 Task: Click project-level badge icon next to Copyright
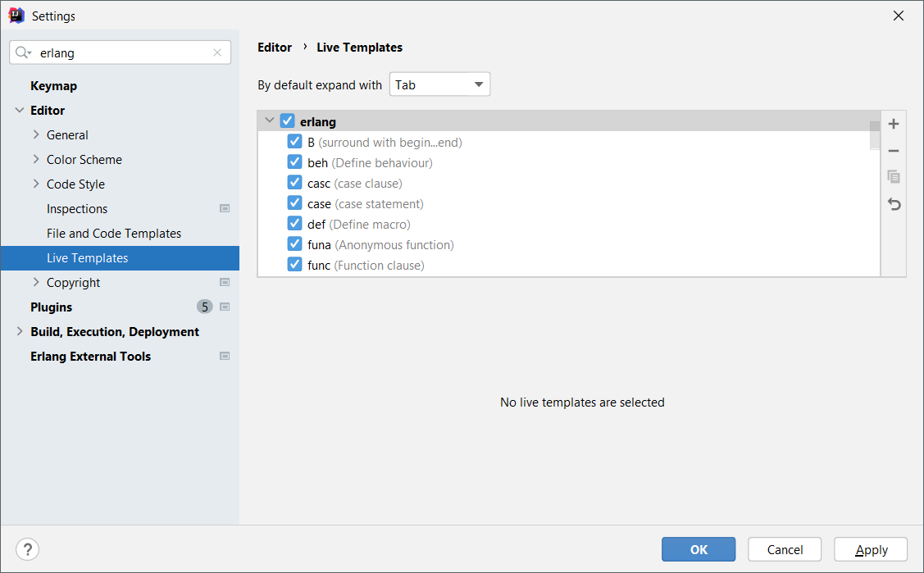[x=225, y=282]
